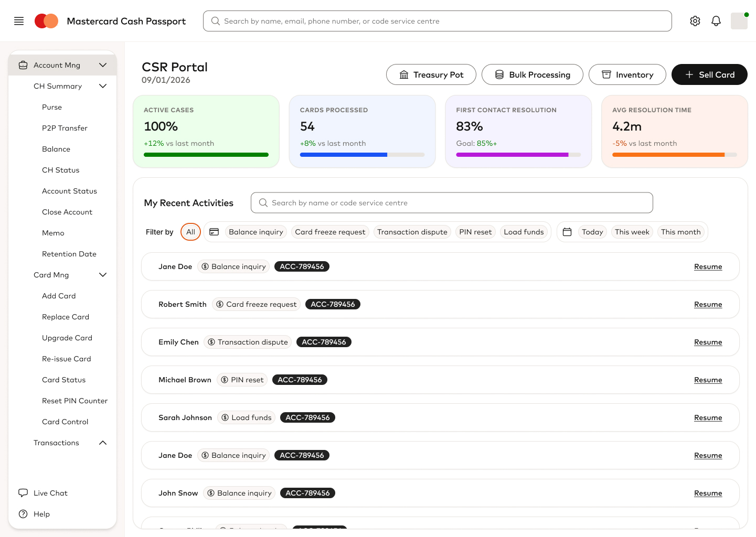756x537 pixels.
Task: Open the Replace Card page
Action: [x=65, y=317]
